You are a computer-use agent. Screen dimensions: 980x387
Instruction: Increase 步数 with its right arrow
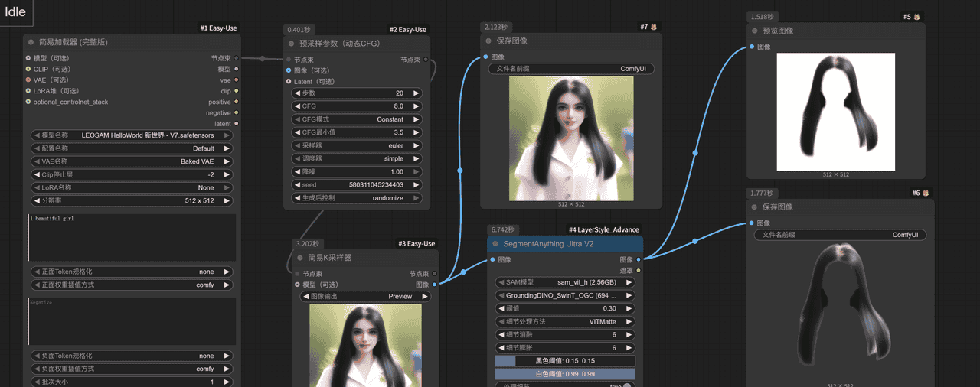[416, 93]
